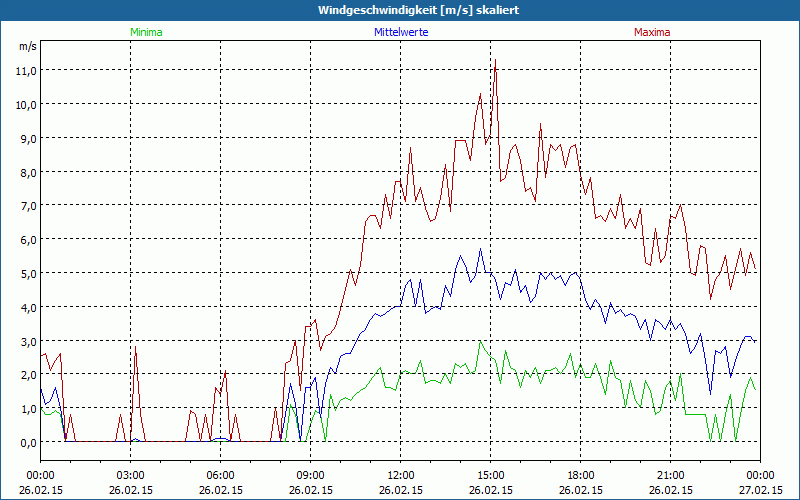800x500 pixels.
Task: Click the m/s unit label
Action: tap(26, 46)
